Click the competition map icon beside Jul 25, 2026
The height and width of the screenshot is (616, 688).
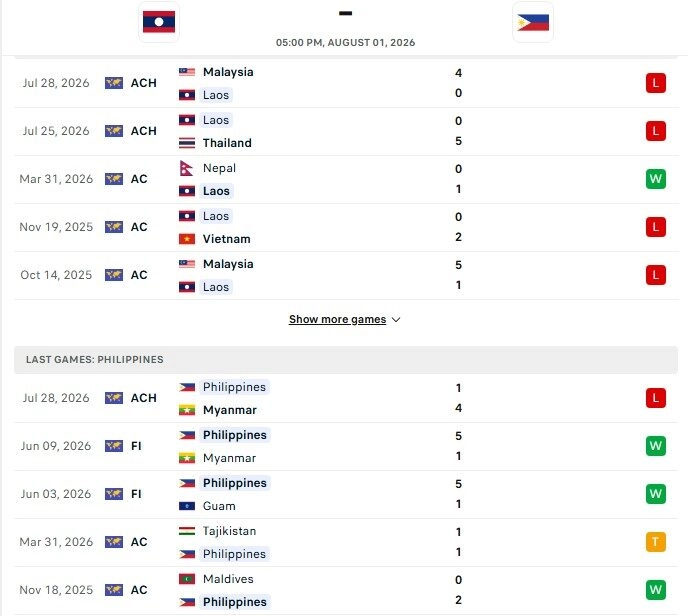114,131
